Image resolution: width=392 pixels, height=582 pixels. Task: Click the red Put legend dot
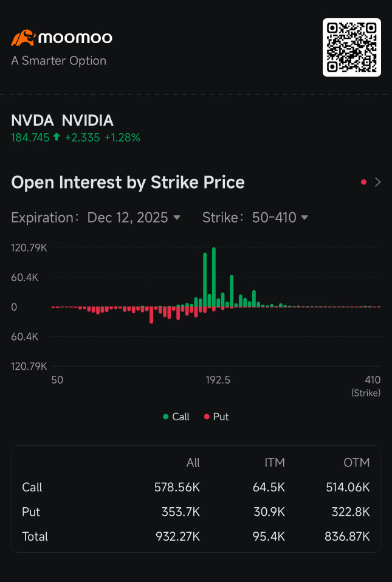(x=207, y=417)
